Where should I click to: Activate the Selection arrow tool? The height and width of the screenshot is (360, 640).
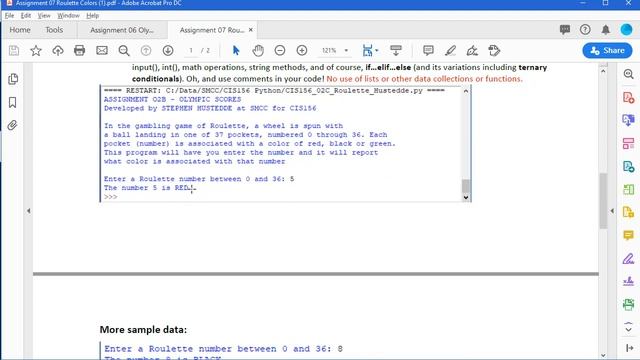(236, 50)
